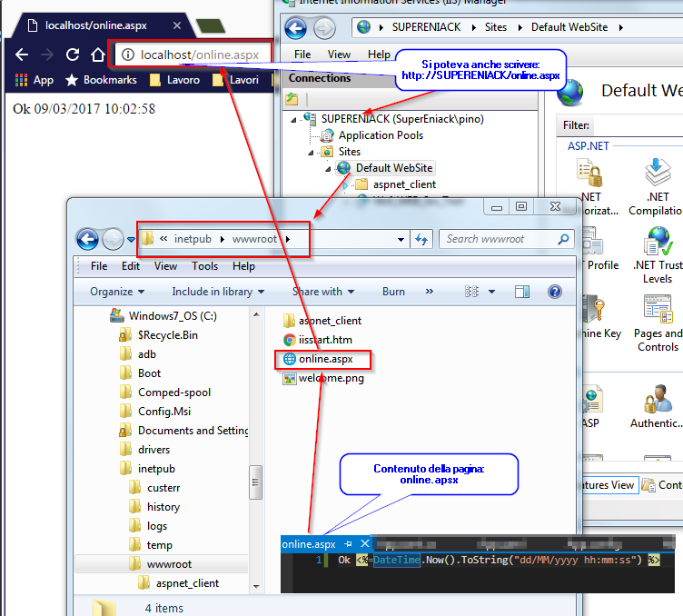Click the Burn toolbar button
Image resolution: width=683 pixels, height=616 pixels.
pyautogui.click(x=393, y=292)
